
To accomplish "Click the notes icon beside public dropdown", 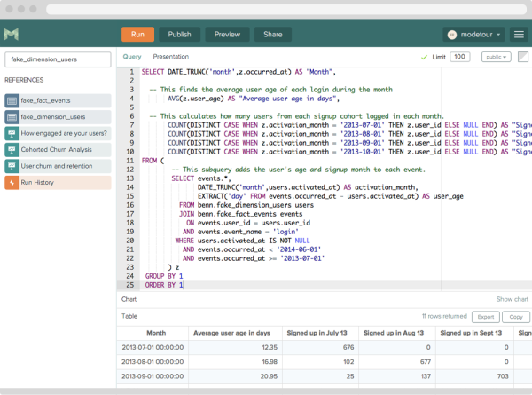I will pos(523,57).
